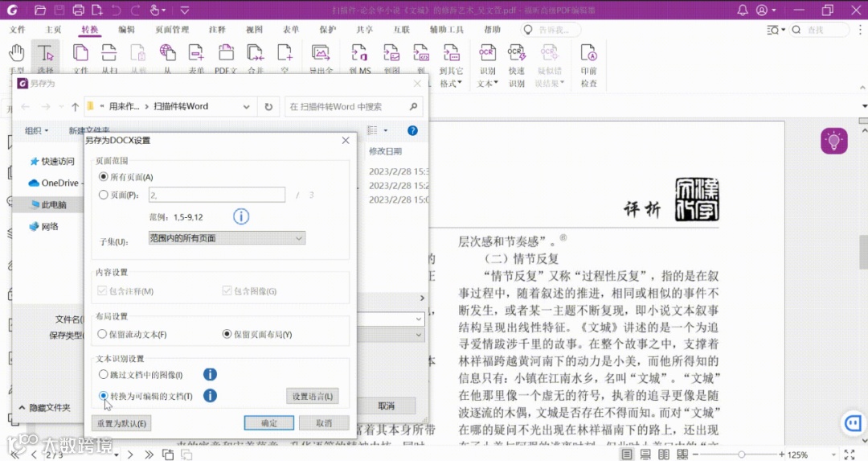This screenshot has height=461, width=868.
Task: Click Reset to Default button
Action: point(121,423)
